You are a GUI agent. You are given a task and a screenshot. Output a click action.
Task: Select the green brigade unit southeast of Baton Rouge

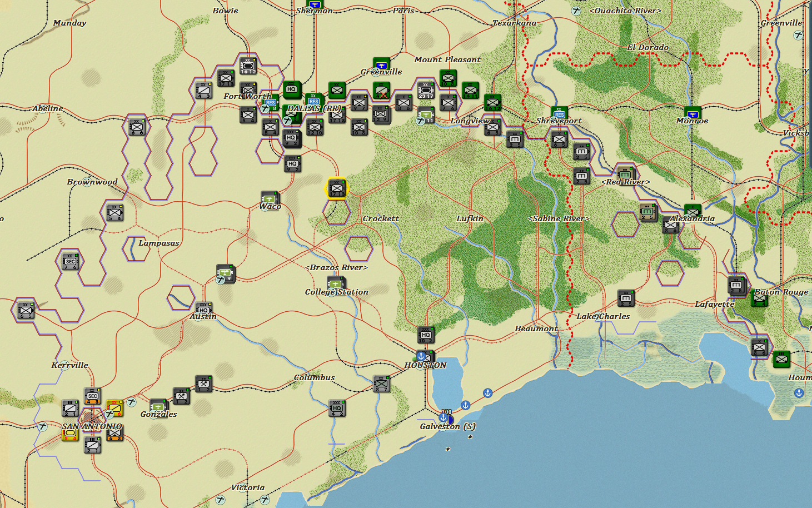pyautogui.click(x=781, y=359)
